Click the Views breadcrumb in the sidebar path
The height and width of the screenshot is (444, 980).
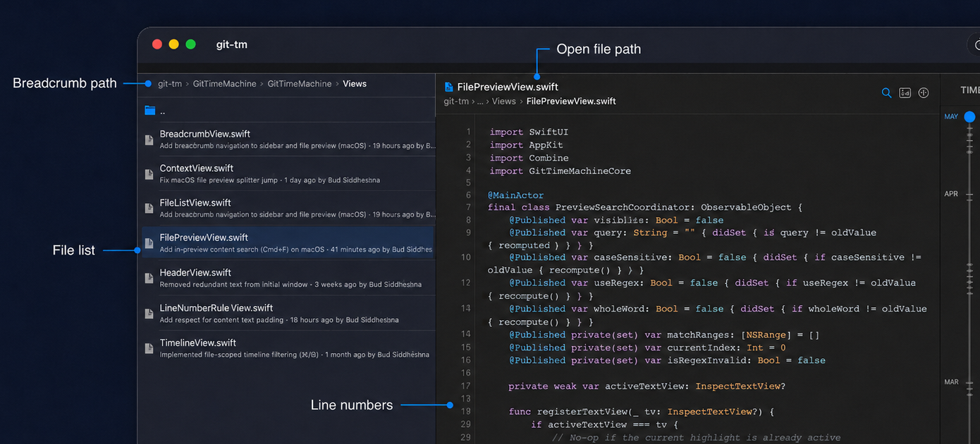pos(355,84)
